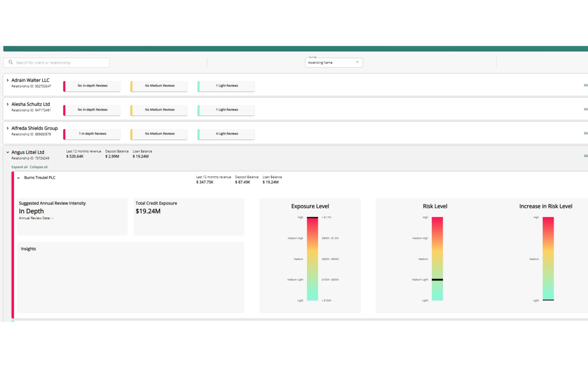Click the Exposure Level gradient gauge
The image size is (588, 368).
click(312, 259)
